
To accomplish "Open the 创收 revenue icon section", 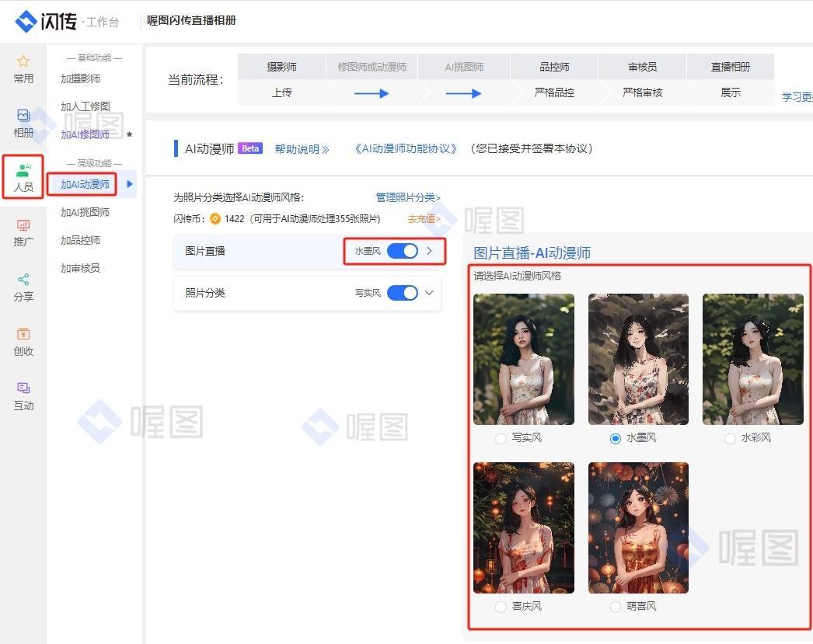I will point(23,342).
